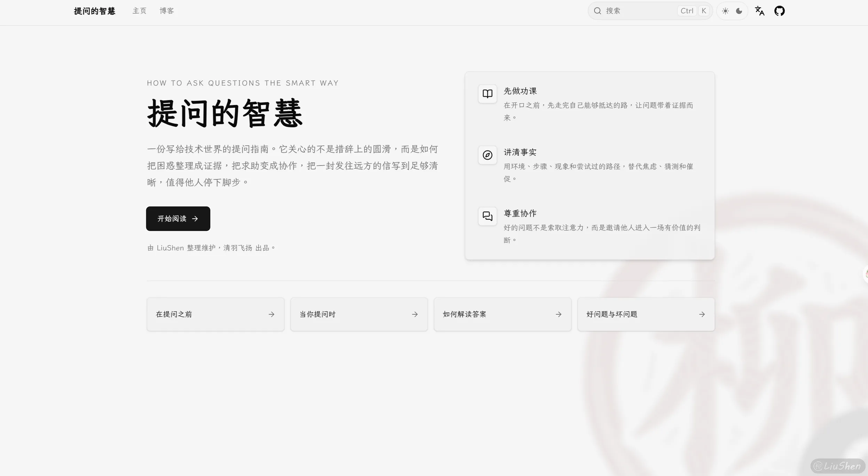The width and height of the screenshot is (868, 476).
Task: Open the 好问题与坏问题 card
Action: tap(646, 314)
